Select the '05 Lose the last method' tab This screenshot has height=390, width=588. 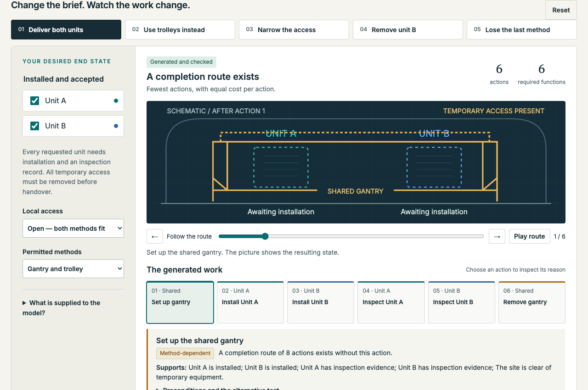pos(522,29)
